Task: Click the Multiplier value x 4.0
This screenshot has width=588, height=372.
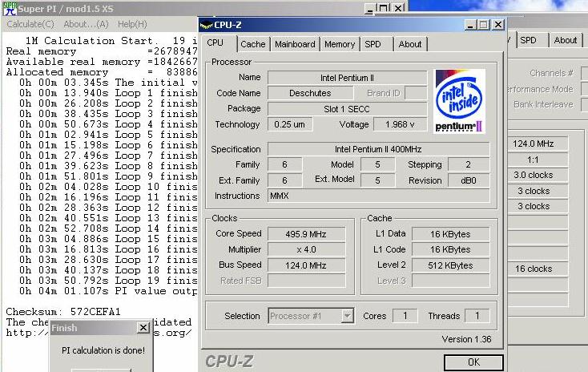Action: pyautogui.click(x=306, y=249)
